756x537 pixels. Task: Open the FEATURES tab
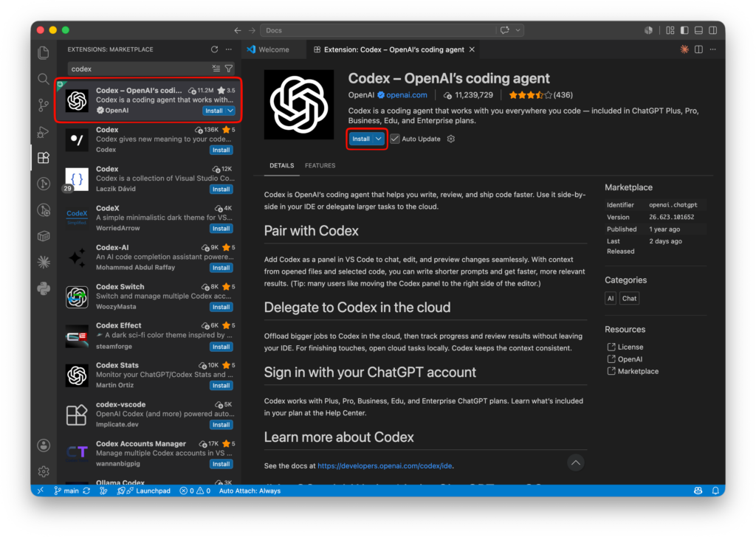coord(320,165)
